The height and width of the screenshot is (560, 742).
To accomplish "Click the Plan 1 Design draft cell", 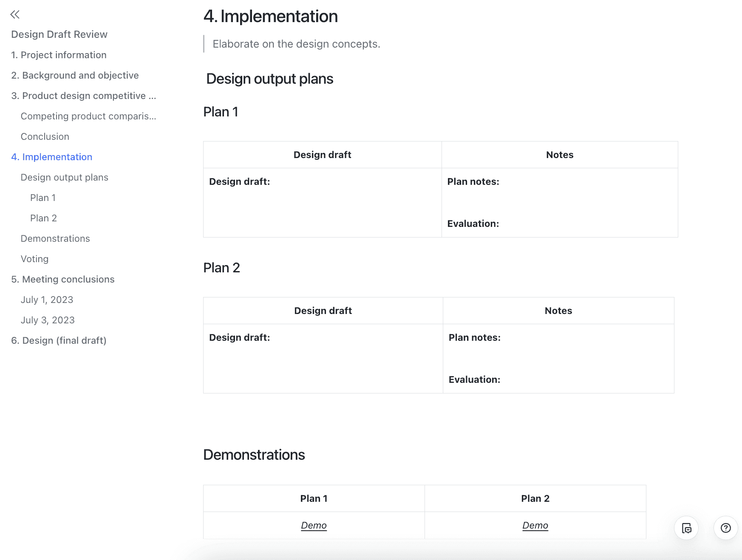I will tap(323, 203).
